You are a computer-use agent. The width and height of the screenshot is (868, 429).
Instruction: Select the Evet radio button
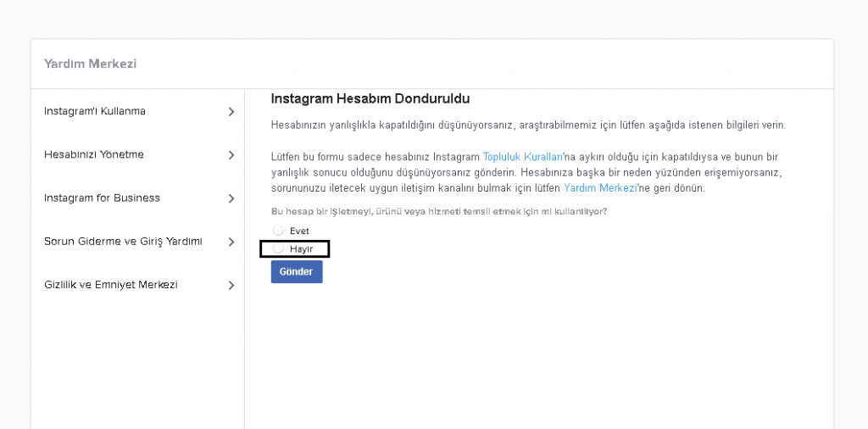(x=278, y=231)
